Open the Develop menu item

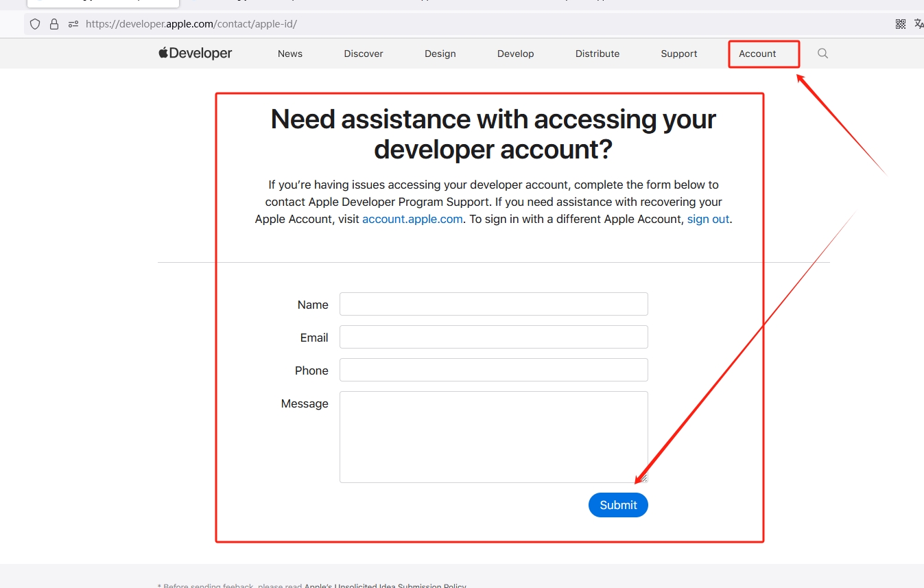click(516, 54)
